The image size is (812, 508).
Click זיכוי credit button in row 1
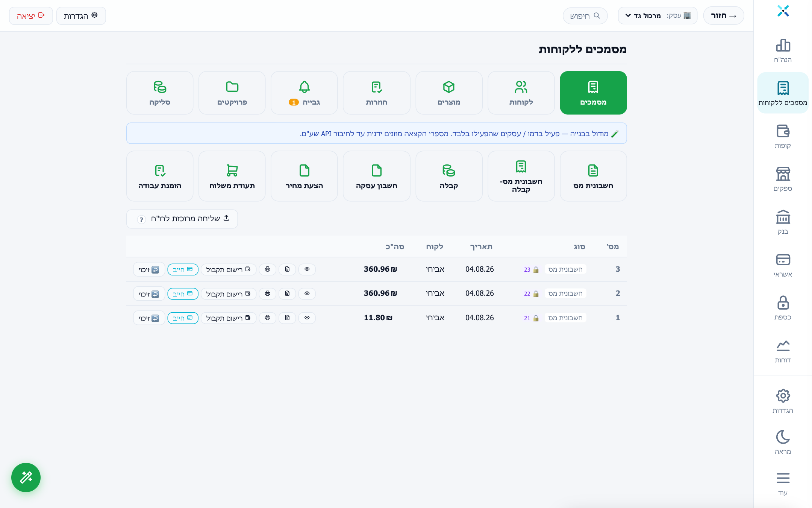[149, 318]
